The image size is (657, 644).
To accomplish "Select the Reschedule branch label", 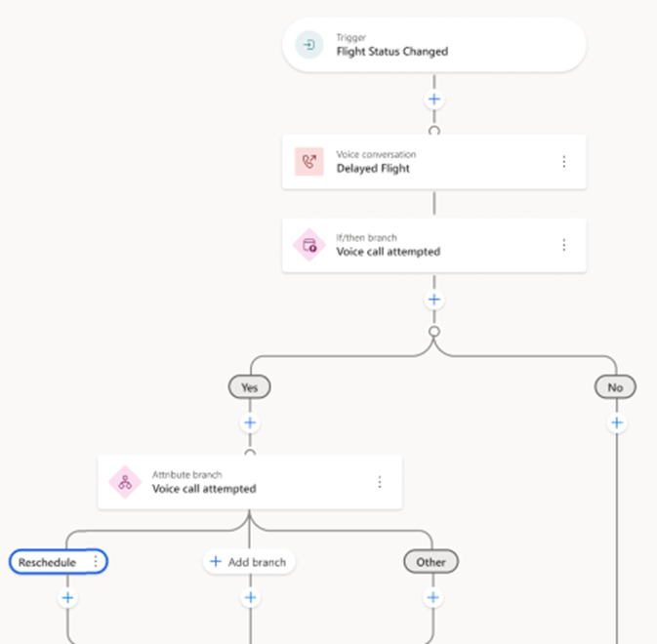I will pyautogui.click(x=48, y=561).
